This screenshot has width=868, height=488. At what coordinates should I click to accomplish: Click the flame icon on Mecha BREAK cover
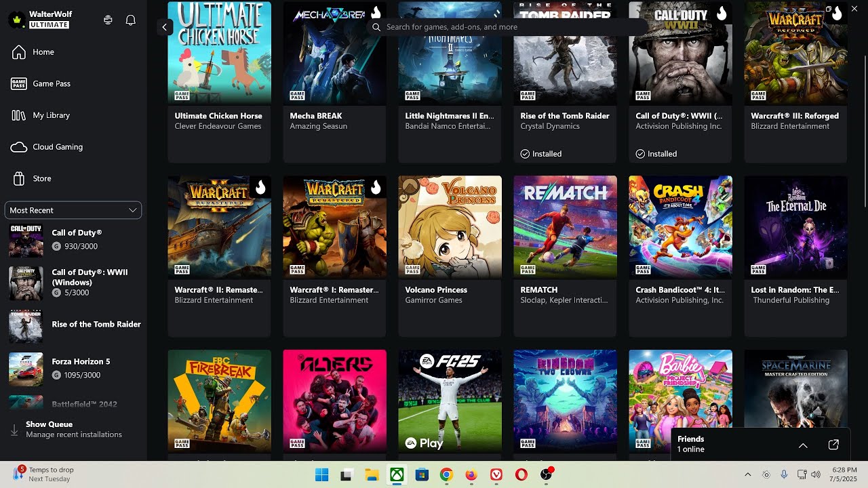pyautogui.click(x=376, y=12)
